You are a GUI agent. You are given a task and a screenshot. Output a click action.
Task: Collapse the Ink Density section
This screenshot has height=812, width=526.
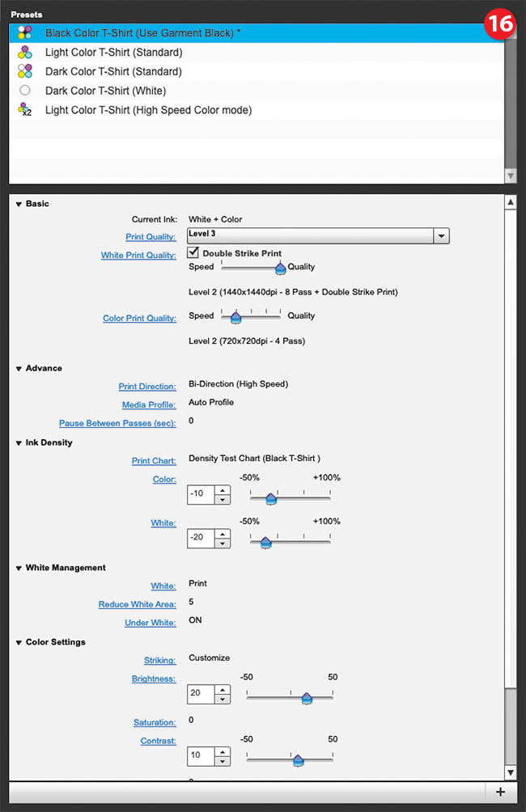click(19, 443)
